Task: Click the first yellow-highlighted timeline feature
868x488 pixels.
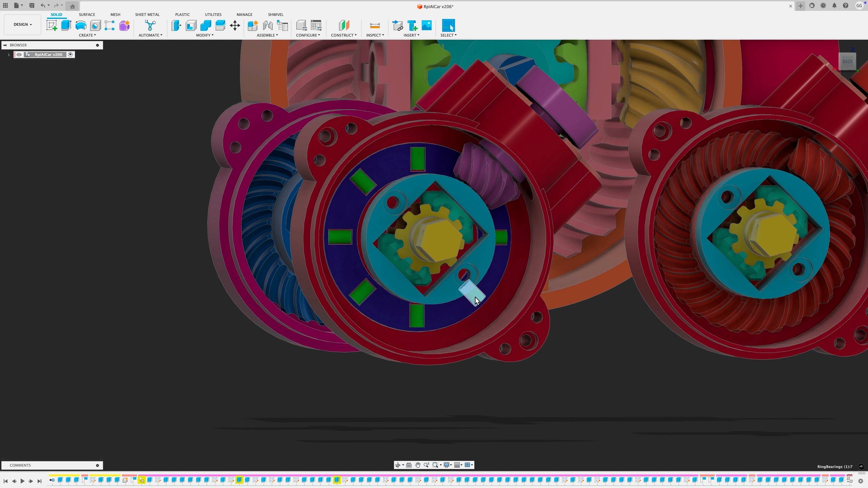Action: point(141,480)
